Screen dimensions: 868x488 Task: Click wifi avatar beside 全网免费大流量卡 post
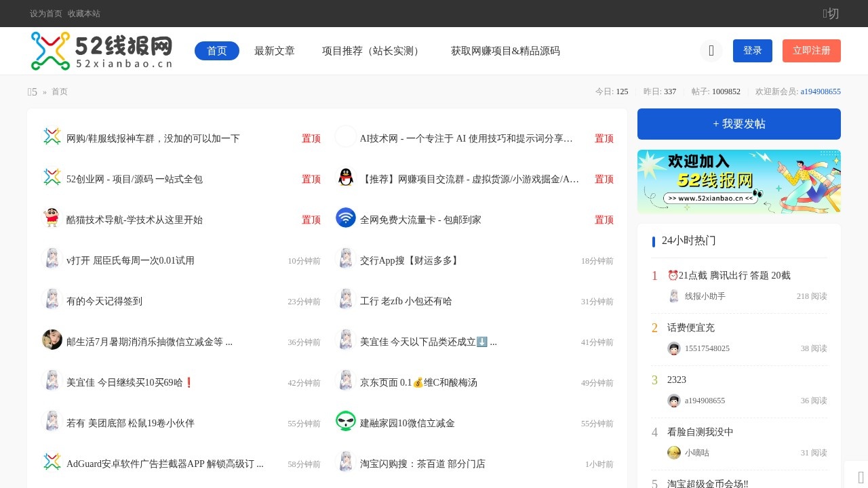click(x=346, y=218)
